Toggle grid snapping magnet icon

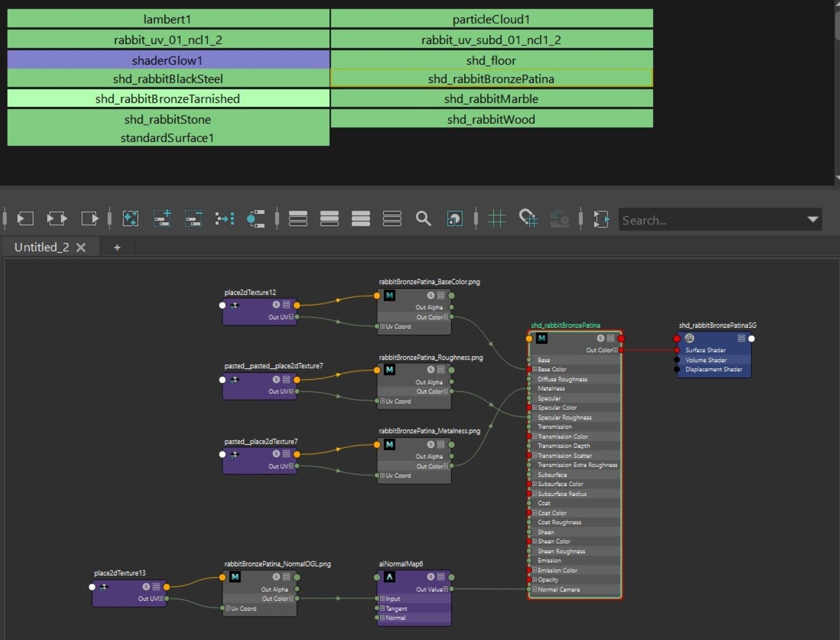(528, 219)
